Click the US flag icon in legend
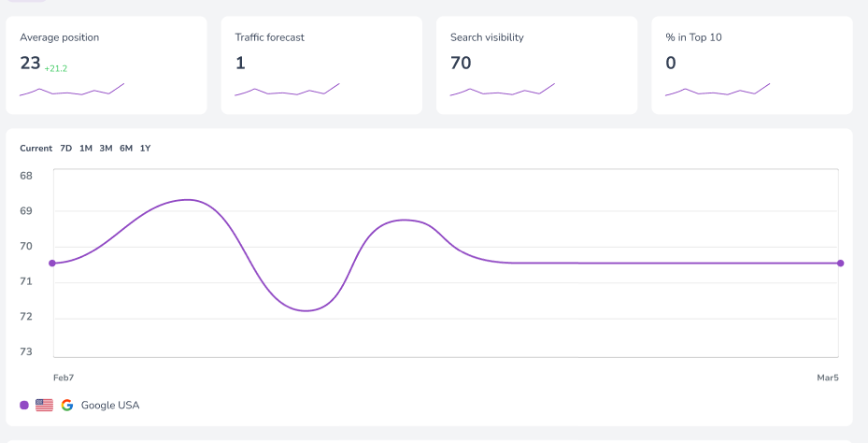The height and width of the screenshot is (443, 868). (44, 405)
